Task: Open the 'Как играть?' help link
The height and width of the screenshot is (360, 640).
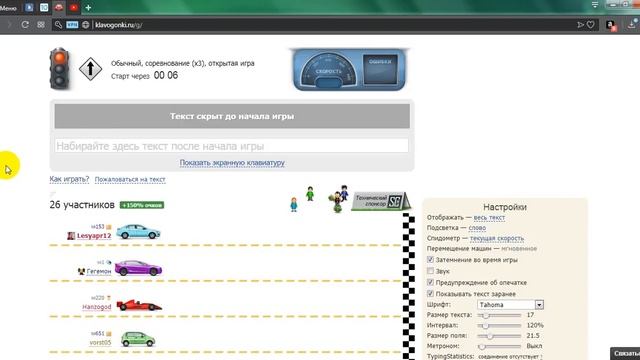Action: 69,179
